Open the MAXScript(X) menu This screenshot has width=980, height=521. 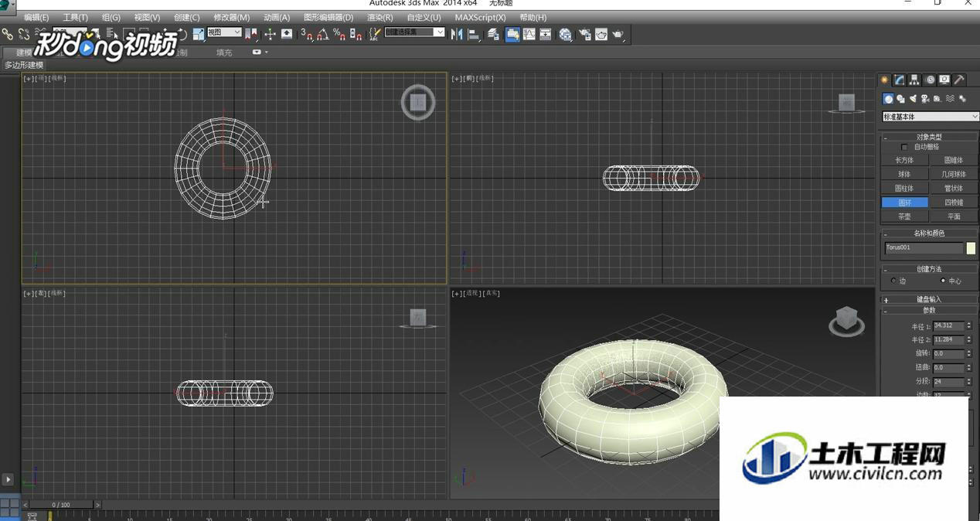(480, 17)
